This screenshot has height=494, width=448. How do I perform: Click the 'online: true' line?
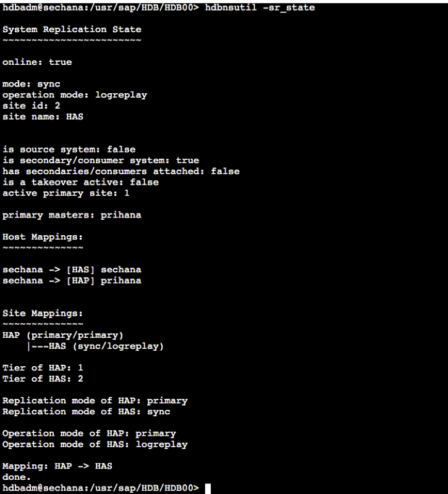click(37, 62)
